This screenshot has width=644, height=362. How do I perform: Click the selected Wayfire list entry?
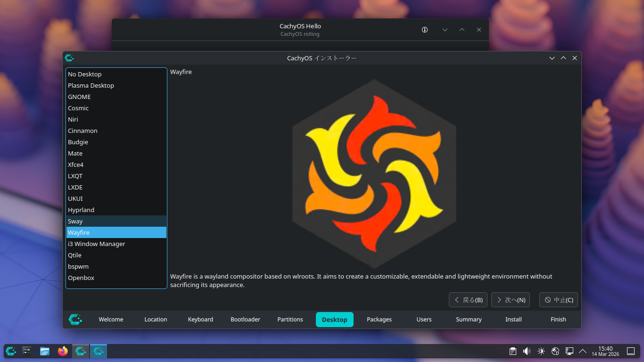click(116, 232)
